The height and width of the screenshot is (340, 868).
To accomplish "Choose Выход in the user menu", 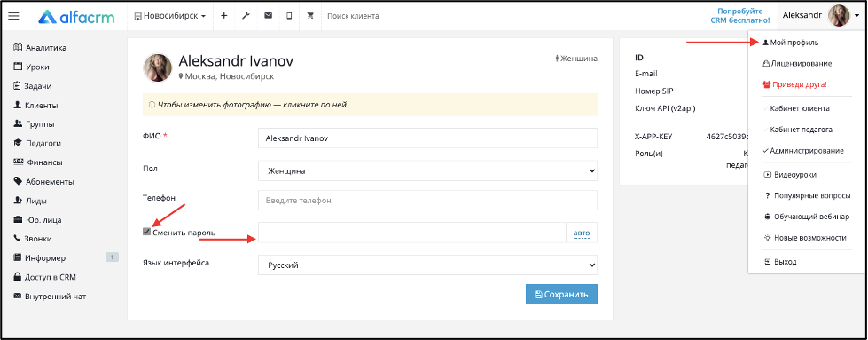I will pos(780,262).
